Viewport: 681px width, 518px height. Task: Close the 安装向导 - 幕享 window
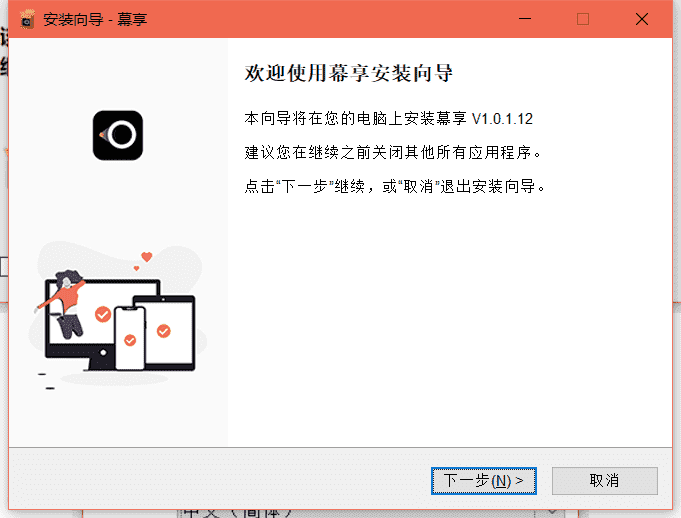[x=642, y=19]
